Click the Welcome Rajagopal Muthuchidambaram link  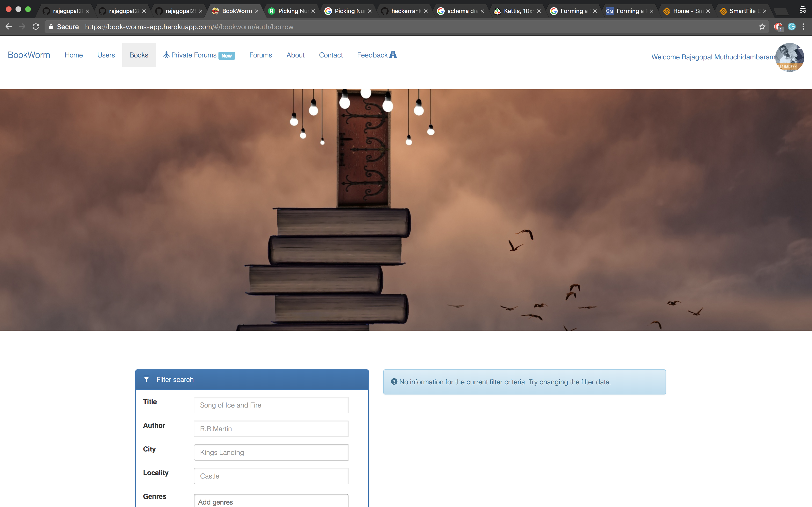pos(713,57)
